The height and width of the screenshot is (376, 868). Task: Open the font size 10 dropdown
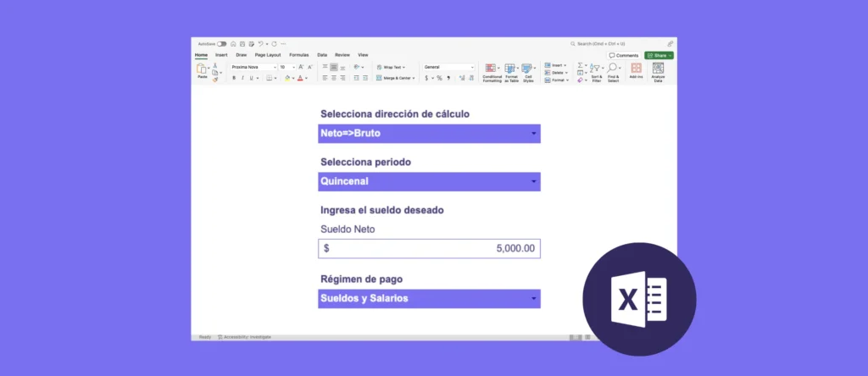pos(287,67)
